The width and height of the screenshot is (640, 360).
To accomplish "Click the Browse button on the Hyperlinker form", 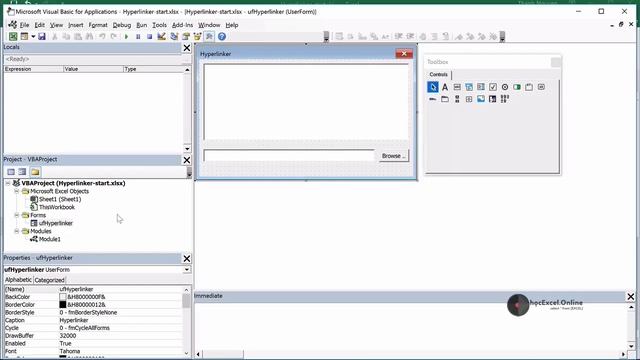I will [393, 156].
